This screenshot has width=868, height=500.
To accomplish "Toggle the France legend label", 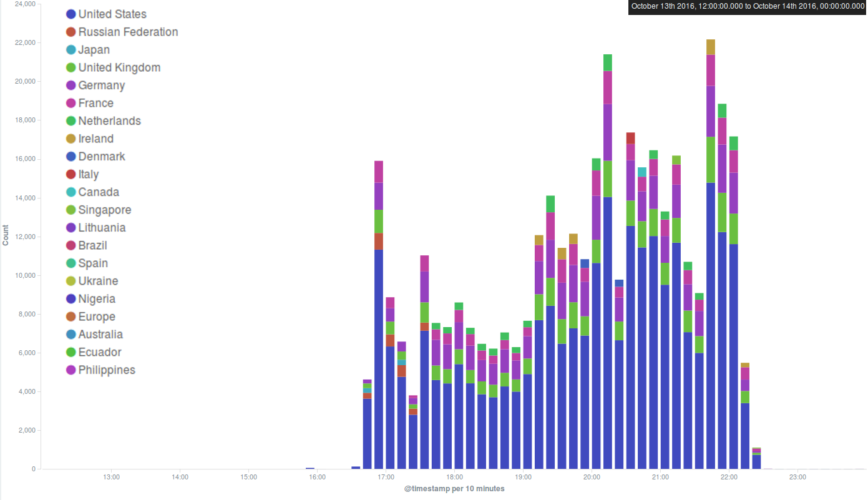I will click(95, 104).
